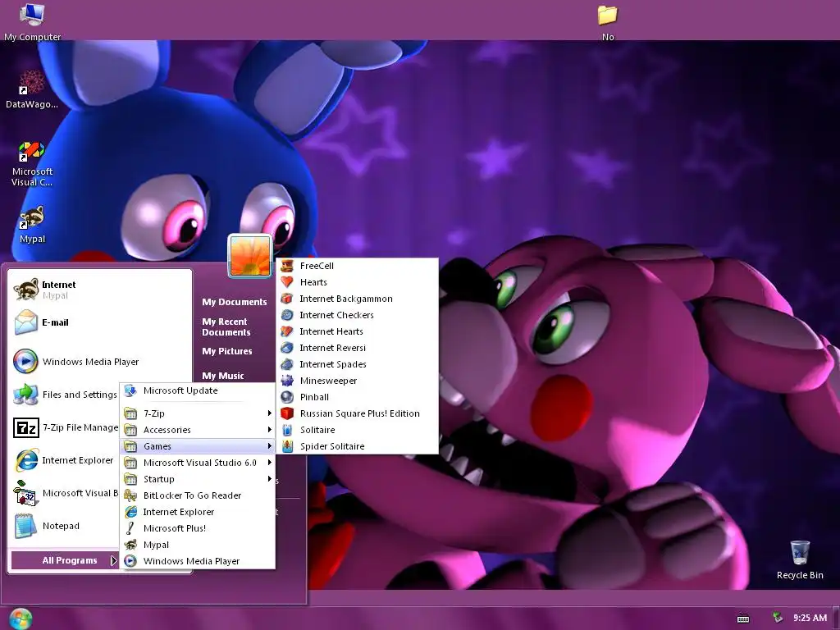
Task: Open My Documents link
Action: pyautogui.click(x=234, y=302)
